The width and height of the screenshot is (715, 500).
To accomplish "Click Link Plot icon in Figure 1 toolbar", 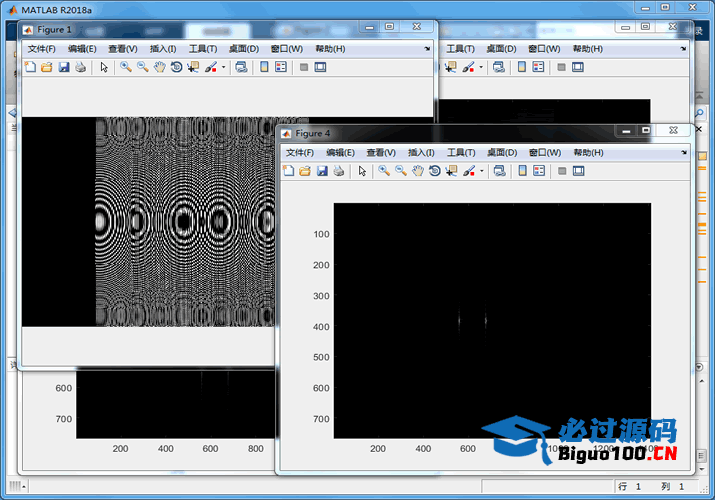I will [x=241, y=67].
